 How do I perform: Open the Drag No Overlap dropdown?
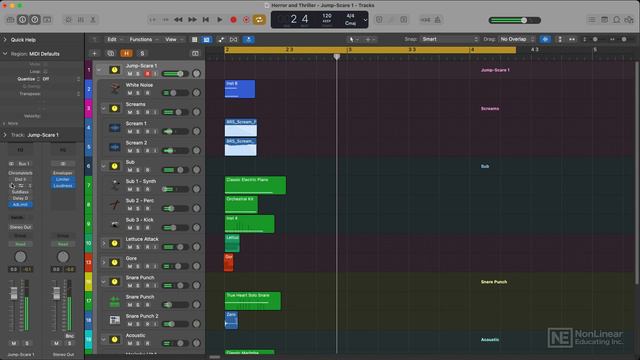coord(517,39)
